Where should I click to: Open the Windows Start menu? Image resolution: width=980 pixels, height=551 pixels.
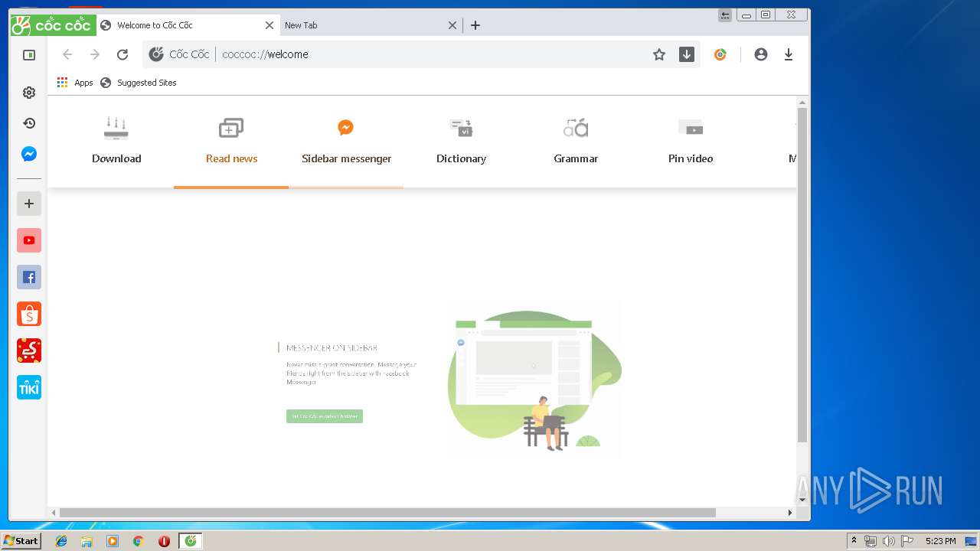(21, 541)
